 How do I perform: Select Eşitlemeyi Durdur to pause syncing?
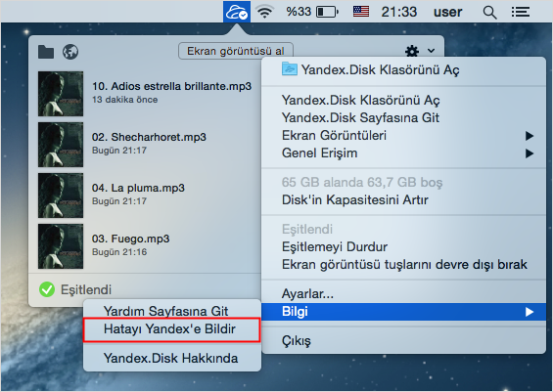pos(335,247)
